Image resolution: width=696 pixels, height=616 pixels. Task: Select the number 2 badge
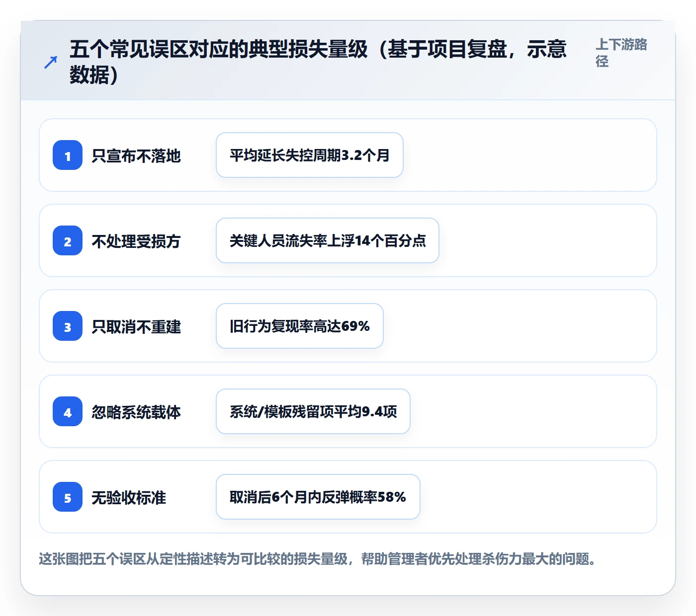point(68,241)
